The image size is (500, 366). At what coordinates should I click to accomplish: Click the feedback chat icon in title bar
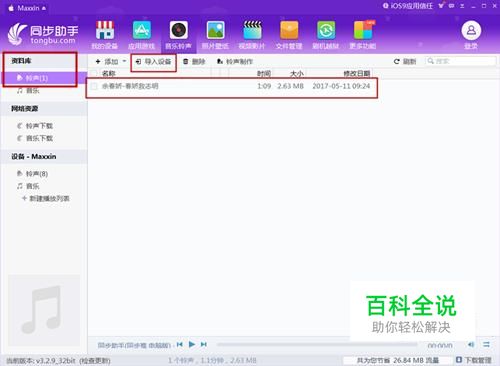pyautogui.click(x=452, y=6)
